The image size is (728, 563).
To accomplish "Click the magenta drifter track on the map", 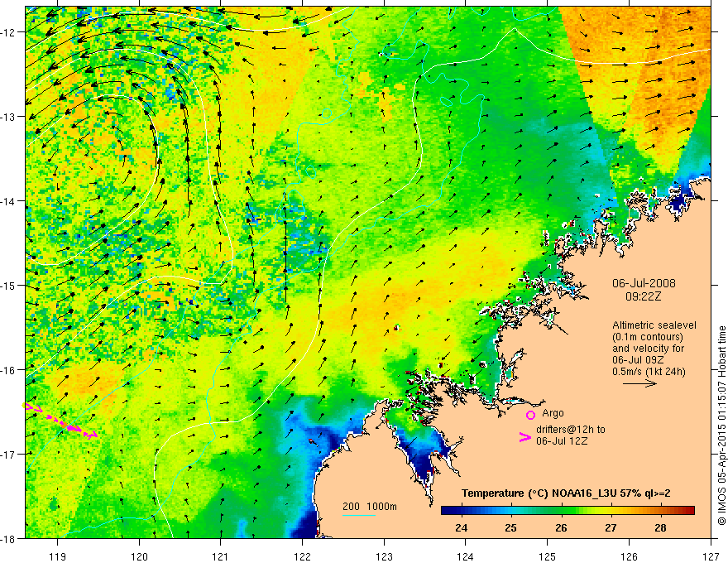I will (61, 421).
